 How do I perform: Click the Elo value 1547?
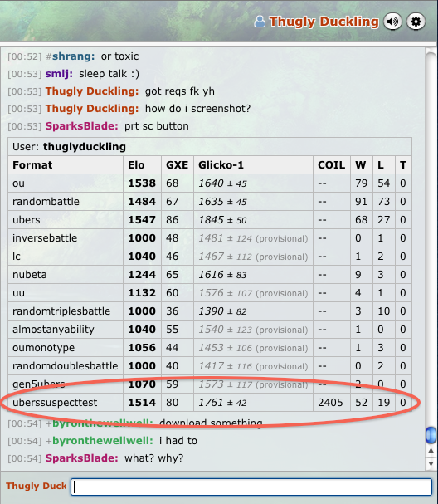click(x=142, y=220)
